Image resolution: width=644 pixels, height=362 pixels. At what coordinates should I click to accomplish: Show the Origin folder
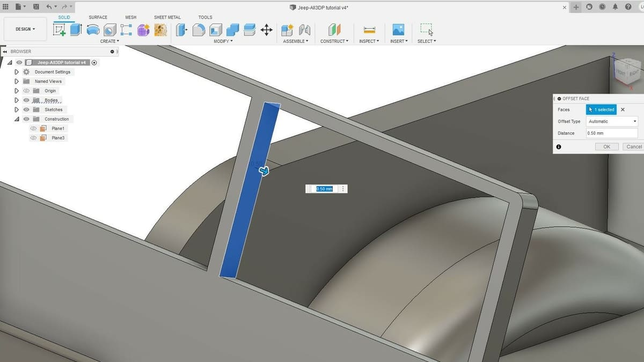26,91
